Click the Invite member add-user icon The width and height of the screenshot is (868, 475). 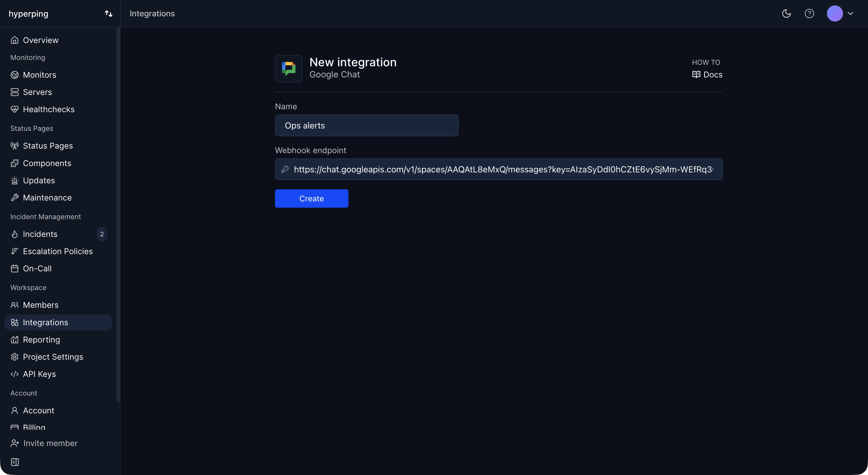click(x=14, y=443)
